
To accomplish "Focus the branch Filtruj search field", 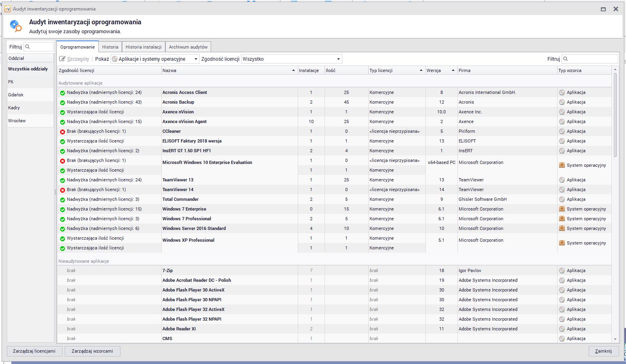I will pyautogui.click(x=38, y=47).
